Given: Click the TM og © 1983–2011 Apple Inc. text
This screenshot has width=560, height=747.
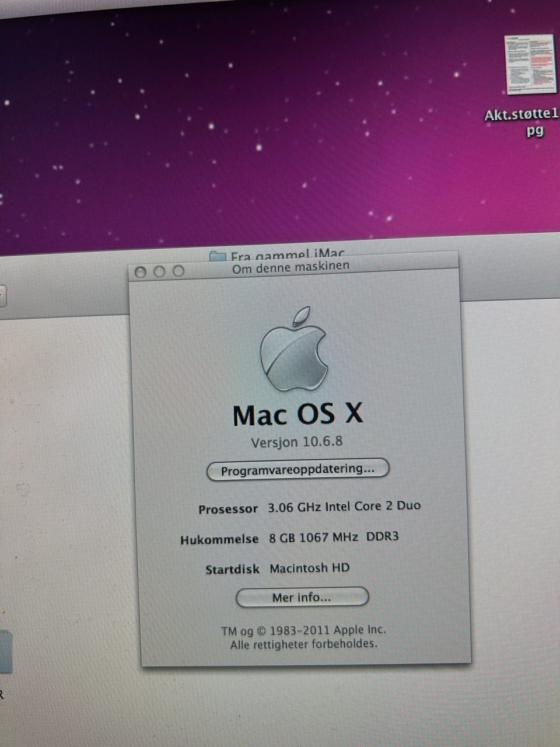Looking at the screenshot, I should [303, 630].
